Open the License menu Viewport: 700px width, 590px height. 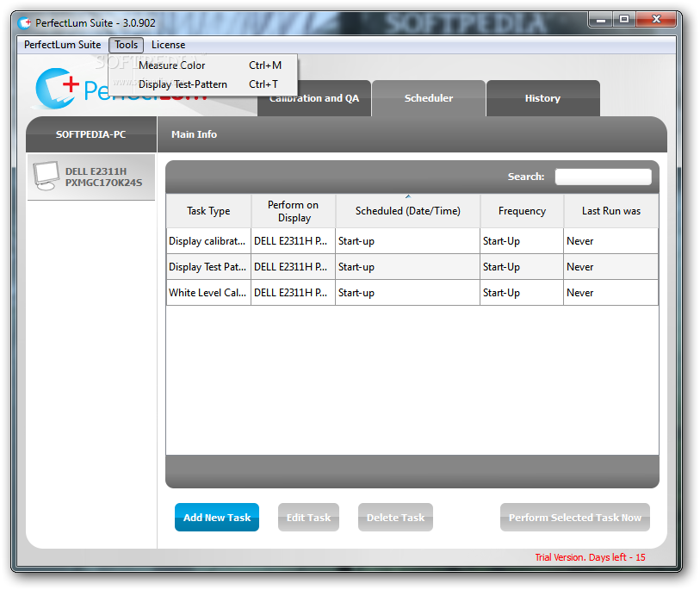tap(168, 45)
